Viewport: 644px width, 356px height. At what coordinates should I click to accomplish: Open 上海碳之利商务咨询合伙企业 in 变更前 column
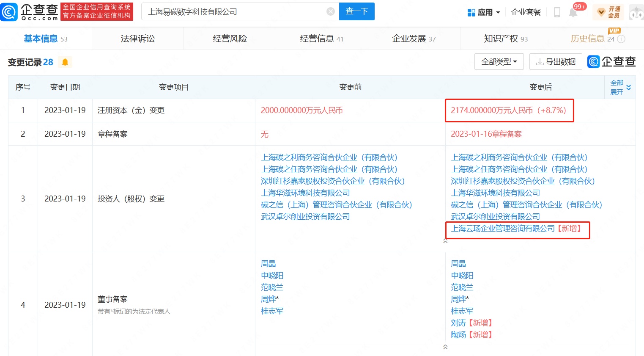point(329,157)
